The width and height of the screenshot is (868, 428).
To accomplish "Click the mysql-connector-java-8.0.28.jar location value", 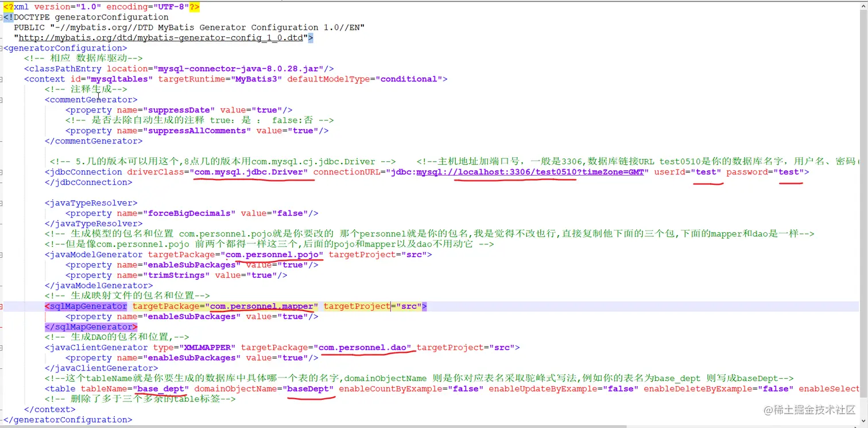I will [x=240, y=68].
